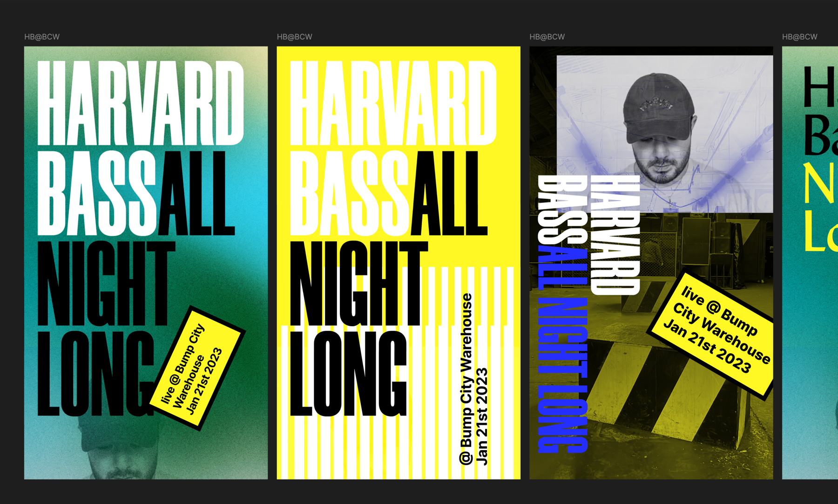838x504 pixels.
Task: Select black NIGHT text in yellow striped poster
Action: [x=359, y=283]
